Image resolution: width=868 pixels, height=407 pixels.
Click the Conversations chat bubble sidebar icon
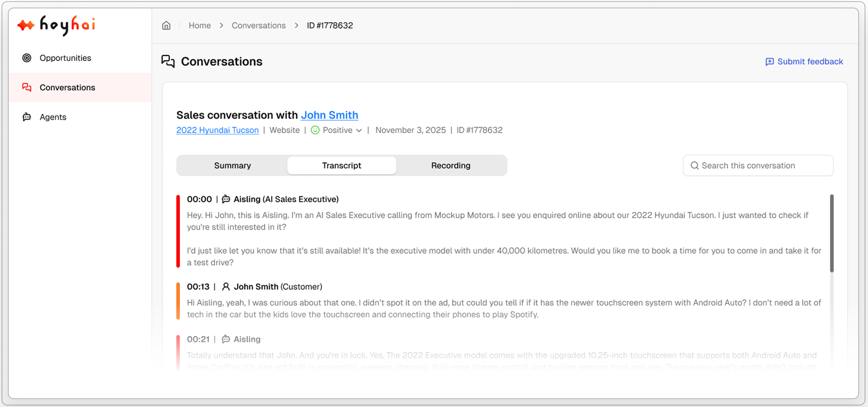[x=27, y=88]
